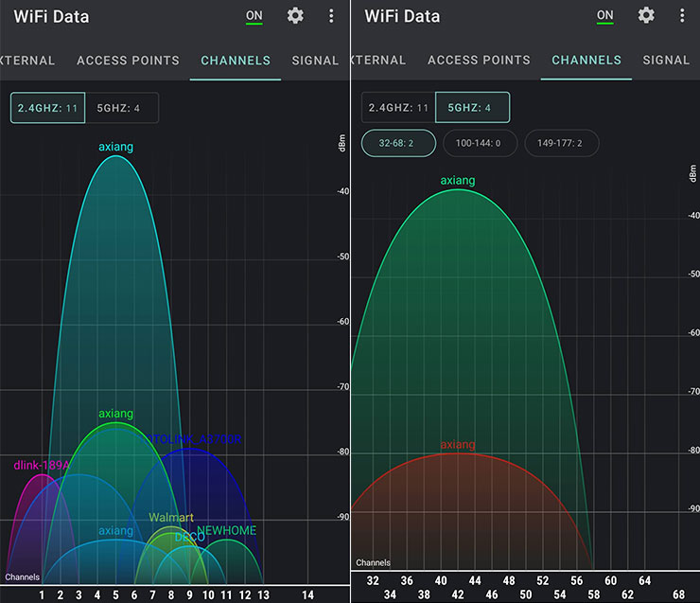Viewport: 700px width, 603px height.
Task: Click channel 5 on 2.4GHz axis
Action: click(x=115, y=594)
